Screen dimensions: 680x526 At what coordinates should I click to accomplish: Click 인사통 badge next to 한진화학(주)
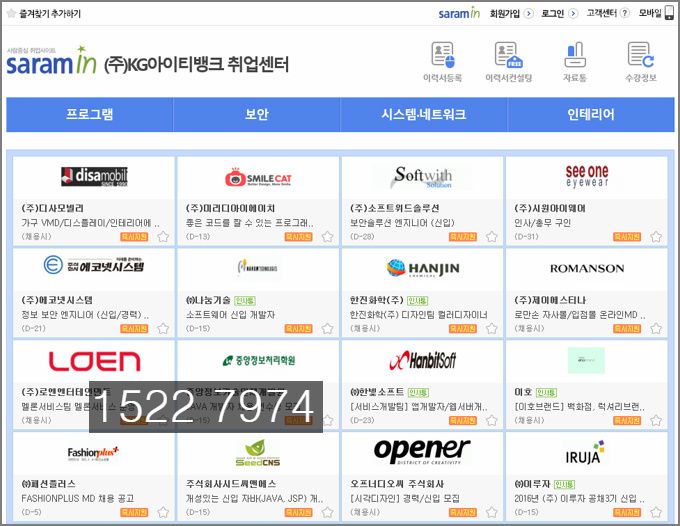coord(418,301)
